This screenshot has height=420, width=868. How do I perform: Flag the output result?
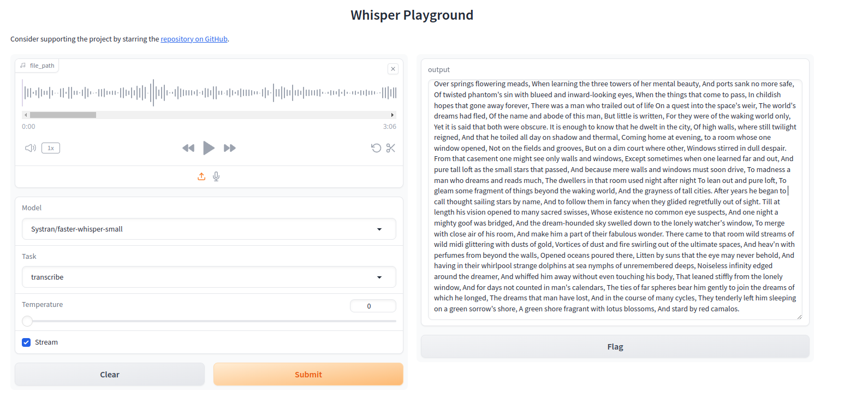615,347
